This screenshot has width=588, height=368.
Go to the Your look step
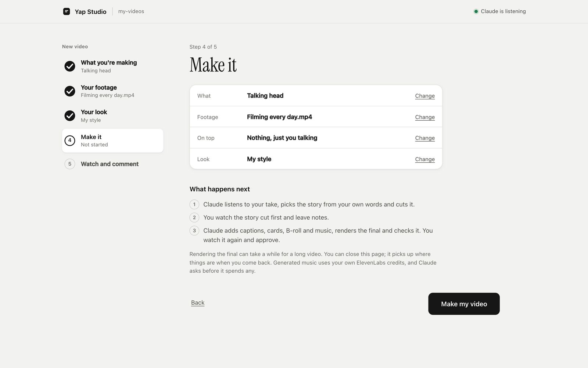click(x=112, y=116)
